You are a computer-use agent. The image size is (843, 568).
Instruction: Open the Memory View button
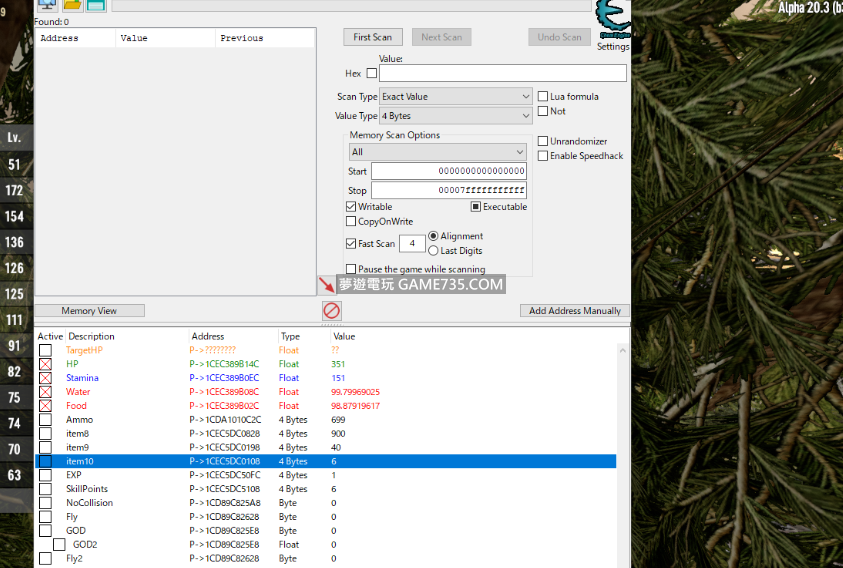[90, 311]
